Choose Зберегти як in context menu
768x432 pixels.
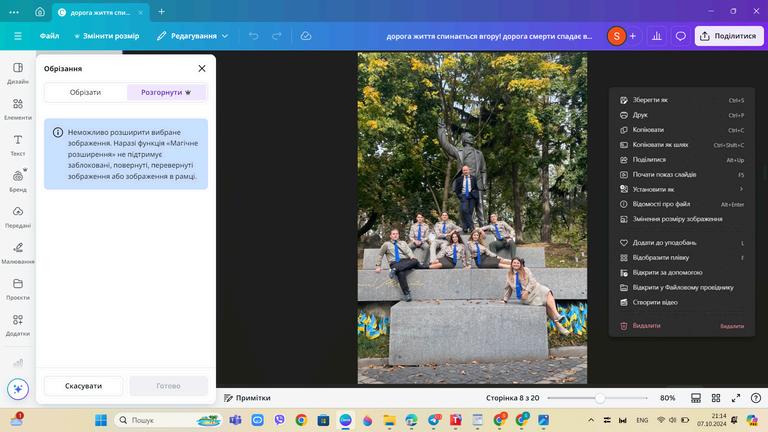681,100
